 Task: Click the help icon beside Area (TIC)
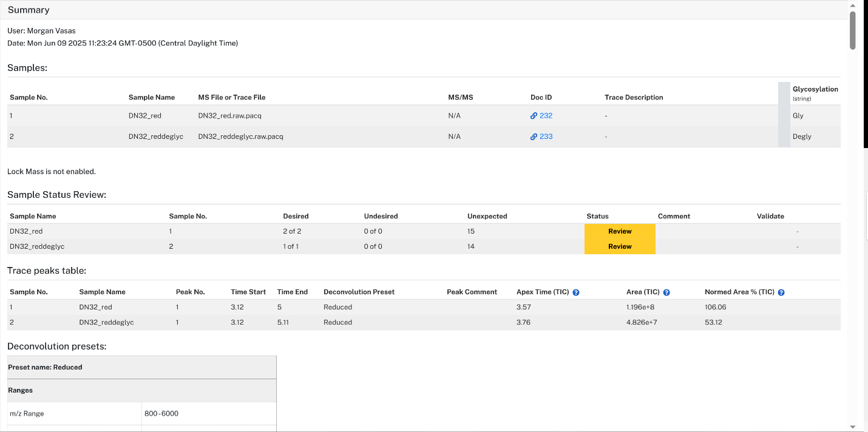pos(666,292)
